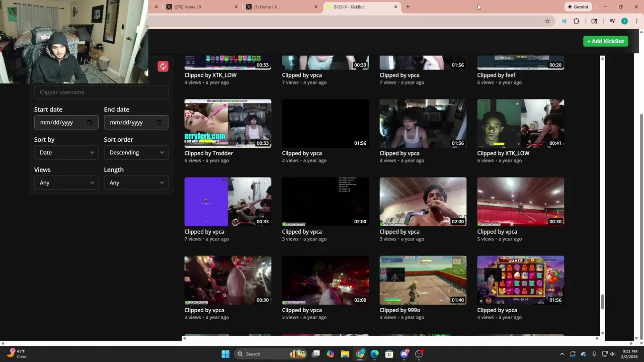Open the shirtless man smoking thumbnail 02:00

coord(423,202)
